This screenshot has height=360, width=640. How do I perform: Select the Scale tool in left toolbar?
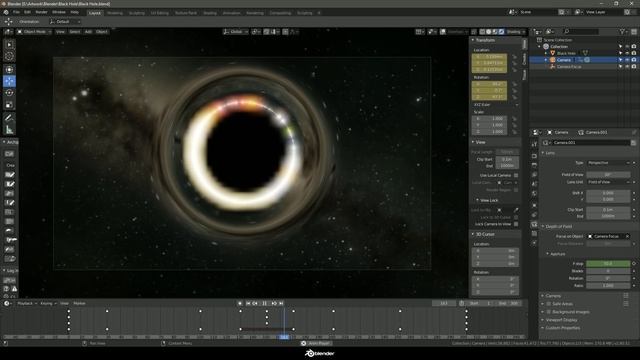[9, 105]
